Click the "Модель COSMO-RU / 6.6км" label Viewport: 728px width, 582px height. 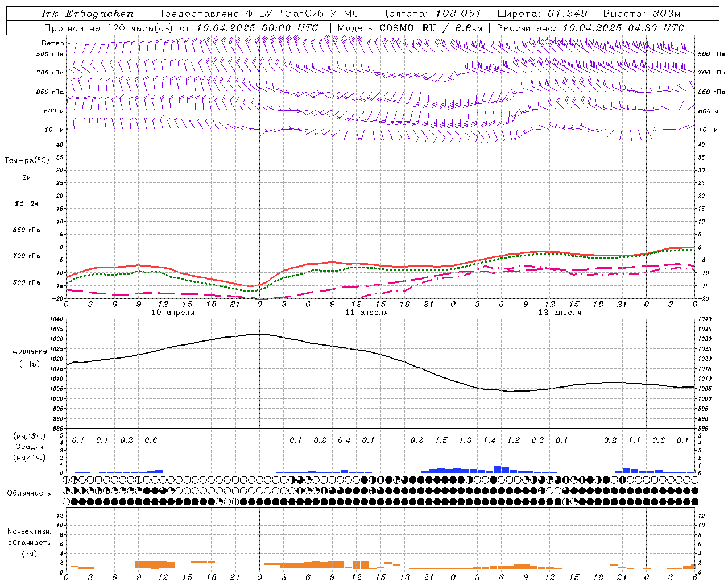[x=410, y=28]
